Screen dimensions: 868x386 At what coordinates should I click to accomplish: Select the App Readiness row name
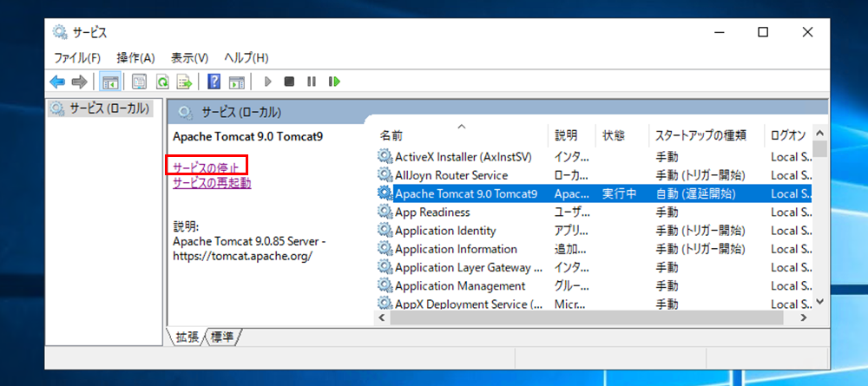pos(432,213)
